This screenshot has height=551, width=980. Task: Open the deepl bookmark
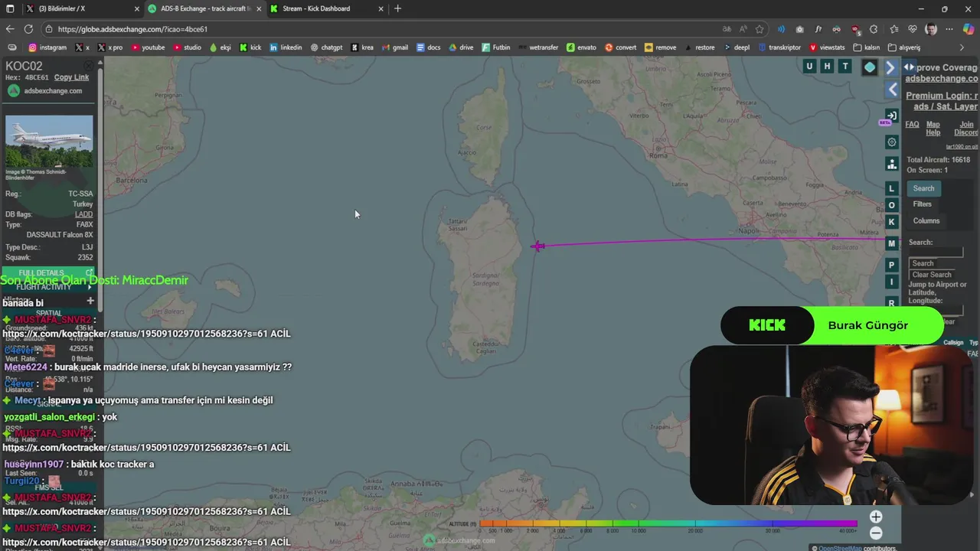[736, 47]
